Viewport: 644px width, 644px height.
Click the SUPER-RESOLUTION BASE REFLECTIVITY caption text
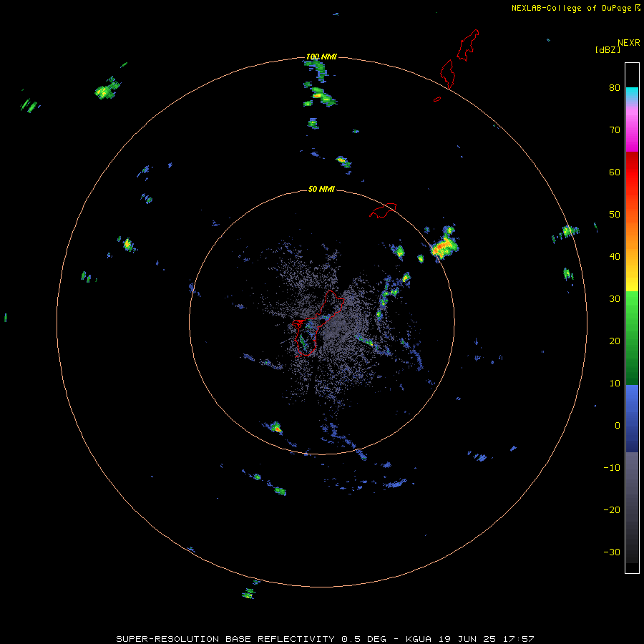pyautogui.click(x=225, y=639)
